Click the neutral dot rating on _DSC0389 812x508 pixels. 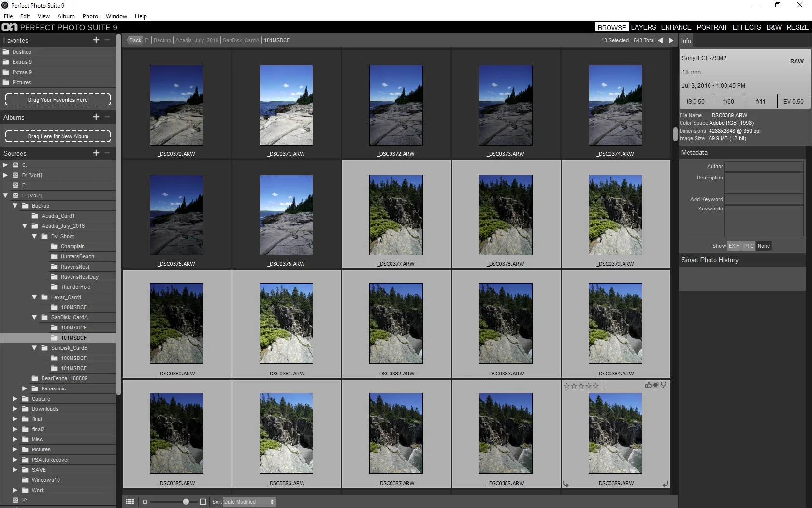coord(655,385)
